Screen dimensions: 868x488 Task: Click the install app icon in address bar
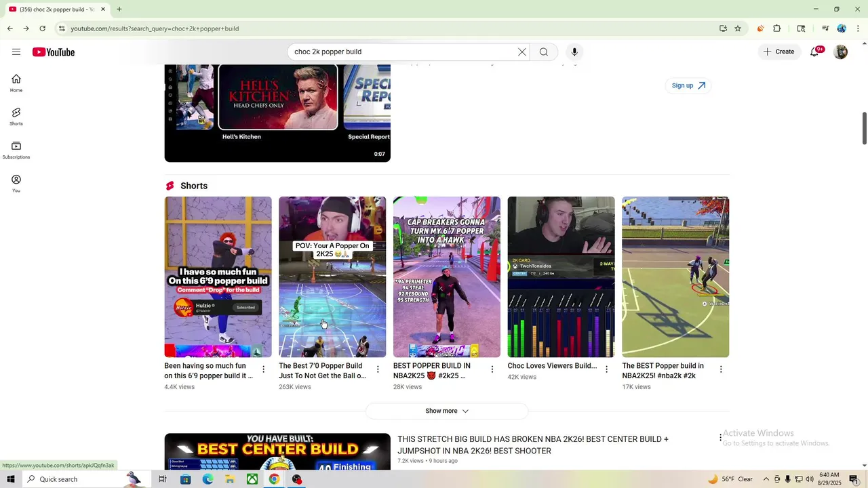pos(723,28)
